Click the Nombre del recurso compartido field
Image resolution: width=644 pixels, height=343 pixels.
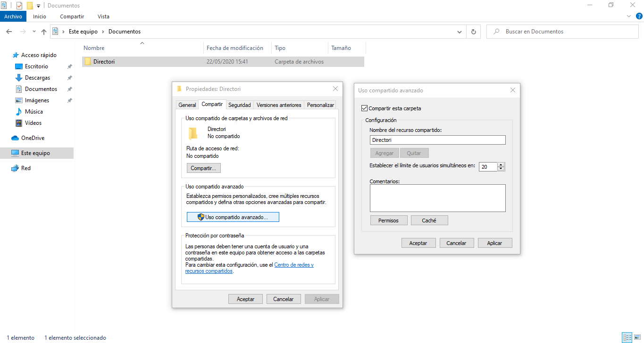pos(437,140)
